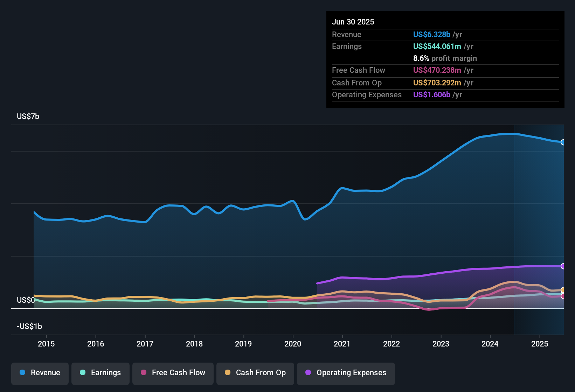Toggle the Free Cash Flow series
Screen dimensions: 575x392
click(173, 373)
